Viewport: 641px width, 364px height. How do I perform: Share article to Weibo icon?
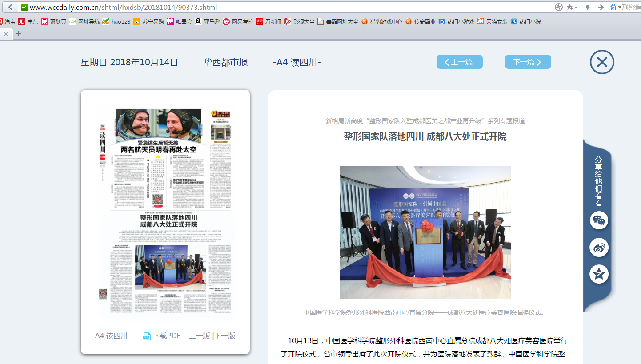pyautogui.click(x=599, y=248)
